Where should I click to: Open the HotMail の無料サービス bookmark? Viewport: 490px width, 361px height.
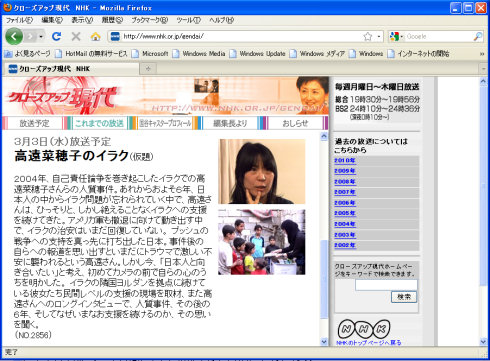tap(91, 53)
